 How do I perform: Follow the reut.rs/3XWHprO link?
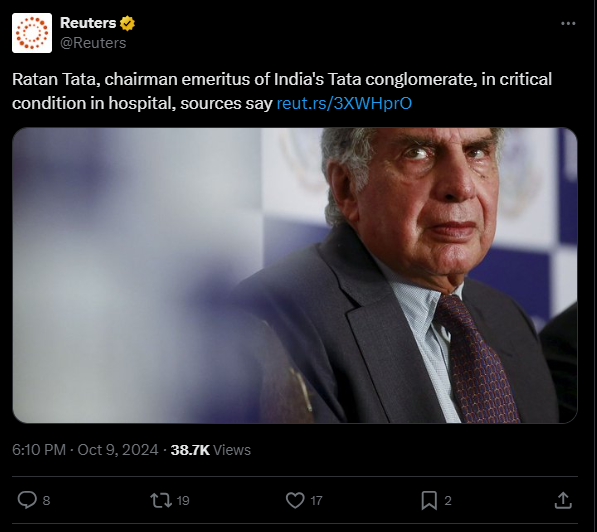click(x=344, y=103)
